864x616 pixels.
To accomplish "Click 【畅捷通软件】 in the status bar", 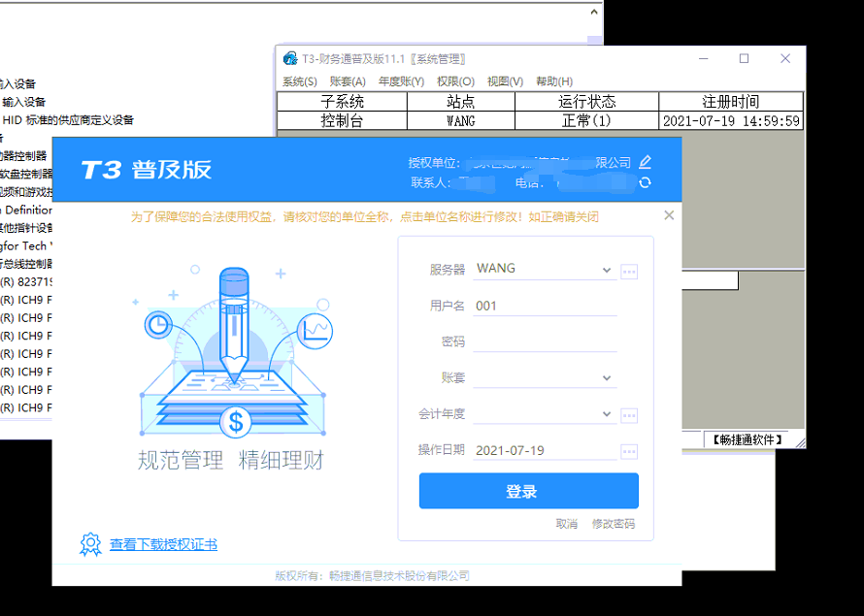I will pos(748,439).
